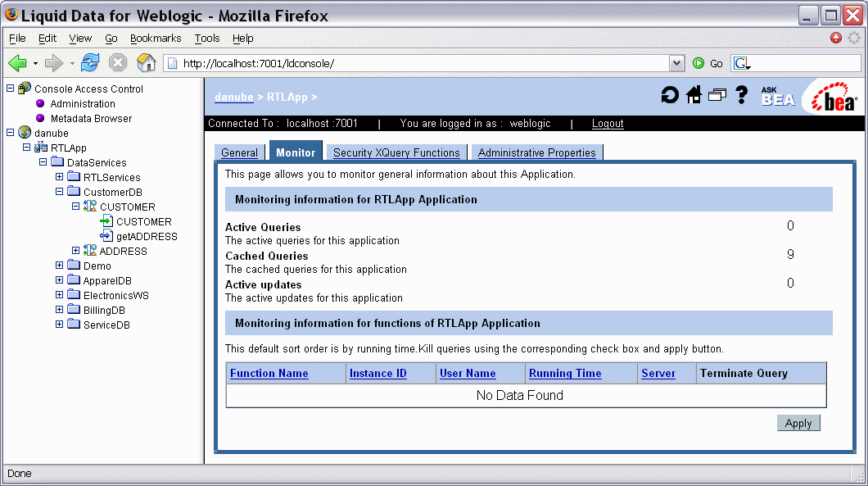Select the Monitor tab
This screenshot has width=868, height=486.
[x=296, y=152]
